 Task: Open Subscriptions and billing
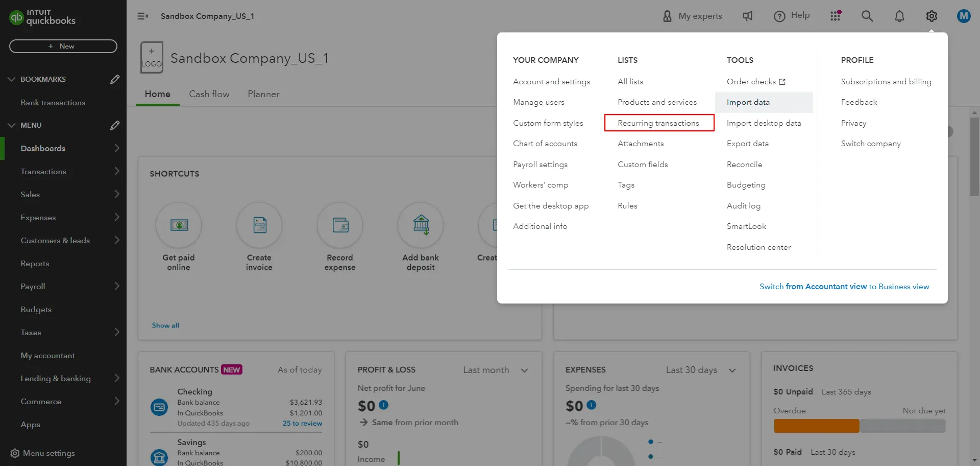886,82
